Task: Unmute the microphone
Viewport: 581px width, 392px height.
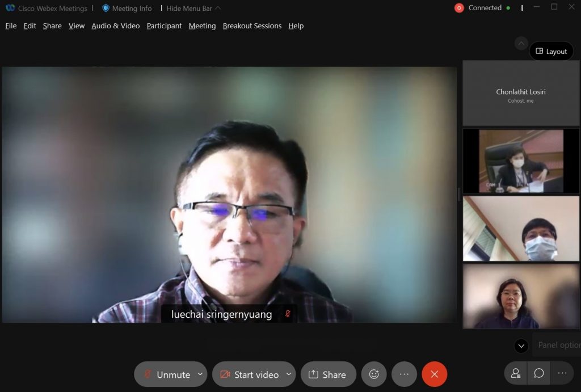Action: [166, 374]
